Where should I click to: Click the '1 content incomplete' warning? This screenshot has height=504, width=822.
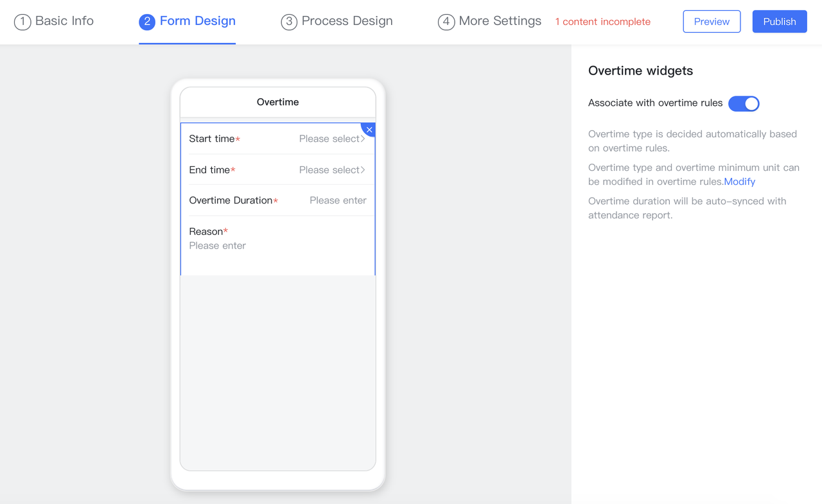(x=602, y=22)
